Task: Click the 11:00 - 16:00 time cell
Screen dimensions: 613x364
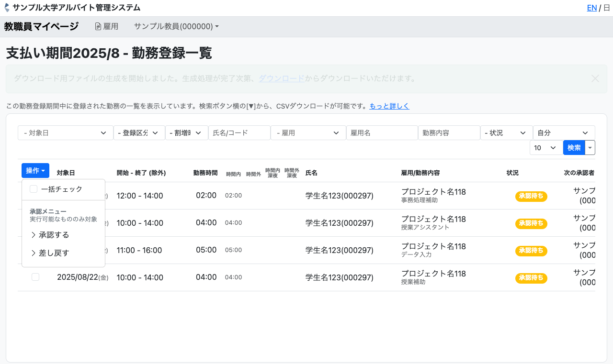Action: (x=139, y=250)
